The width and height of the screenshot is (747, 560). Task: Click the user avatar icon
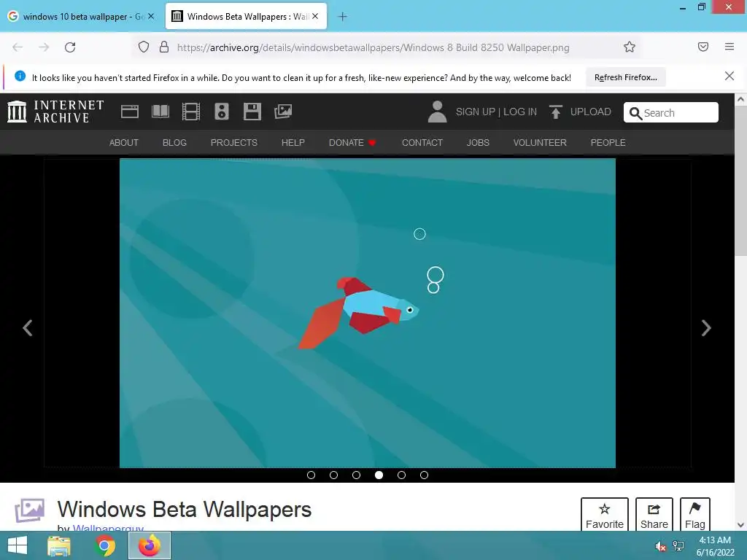pos(437,112)
